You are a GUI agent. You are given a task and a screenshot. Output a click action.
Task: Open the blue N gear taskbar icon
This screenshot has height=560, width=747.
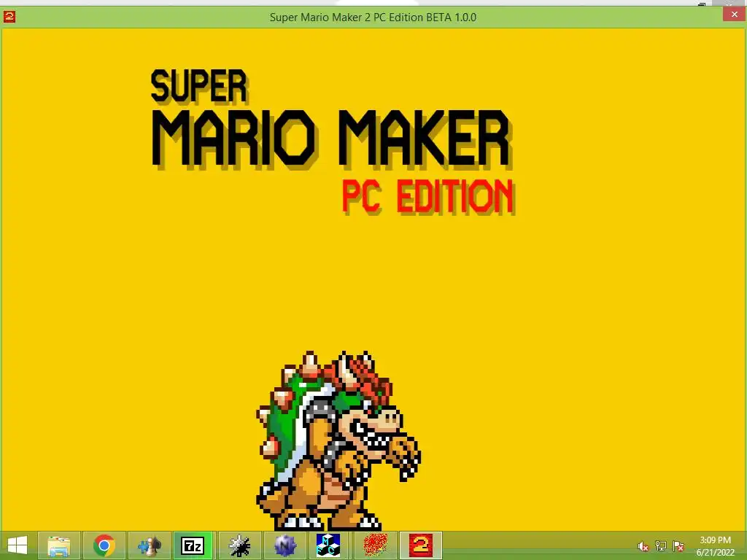tap(285, 545)
